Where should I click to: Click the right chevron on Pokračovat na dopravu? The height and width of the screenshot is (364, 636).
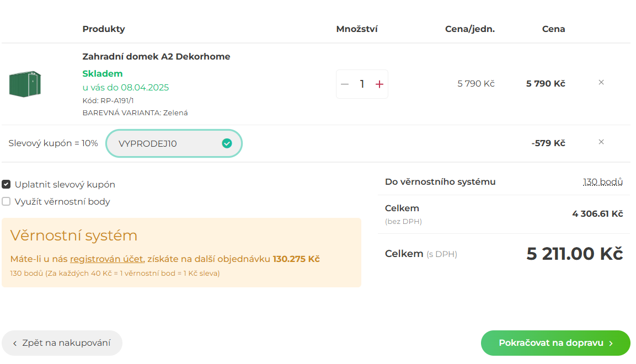(x=611, y=344)
